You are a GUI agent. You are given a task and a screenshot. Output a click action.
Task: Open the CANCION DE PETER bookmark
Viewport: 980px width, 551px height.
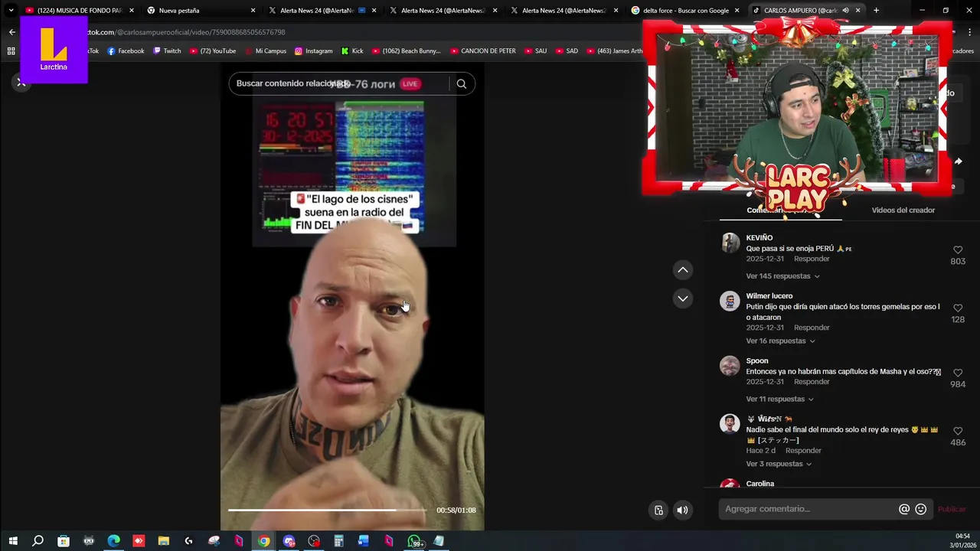[483, 51]
